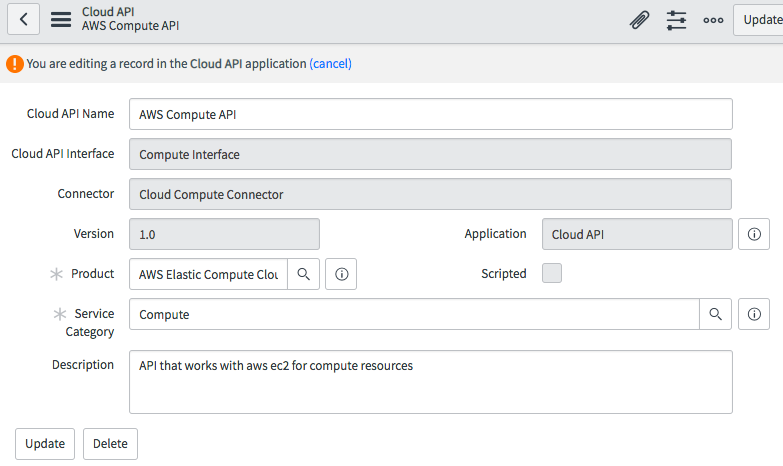The height and width of the screenshot is (466, 783).
Task: Edit the Service Category field
Action: coord(414,314)
